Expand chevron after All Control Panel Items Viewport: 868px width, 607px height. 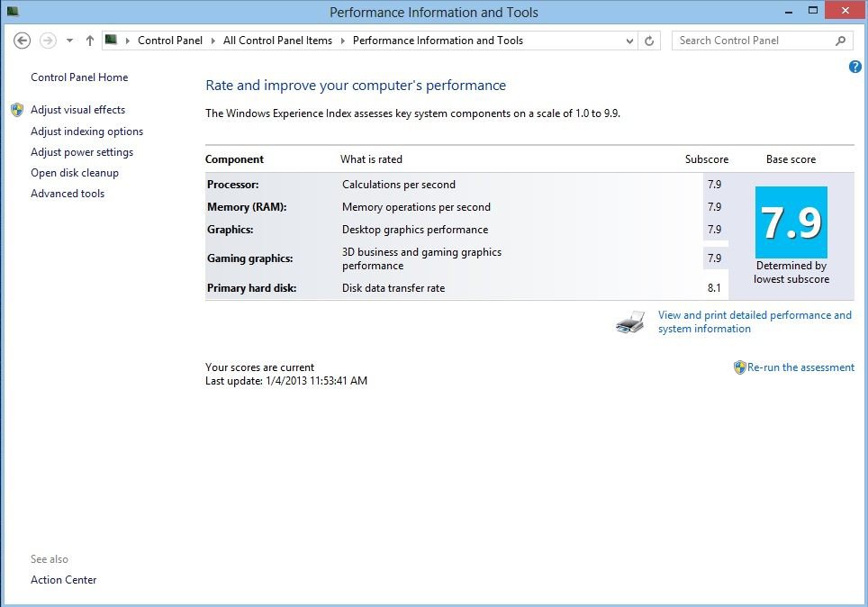click(x=343, y=41)
